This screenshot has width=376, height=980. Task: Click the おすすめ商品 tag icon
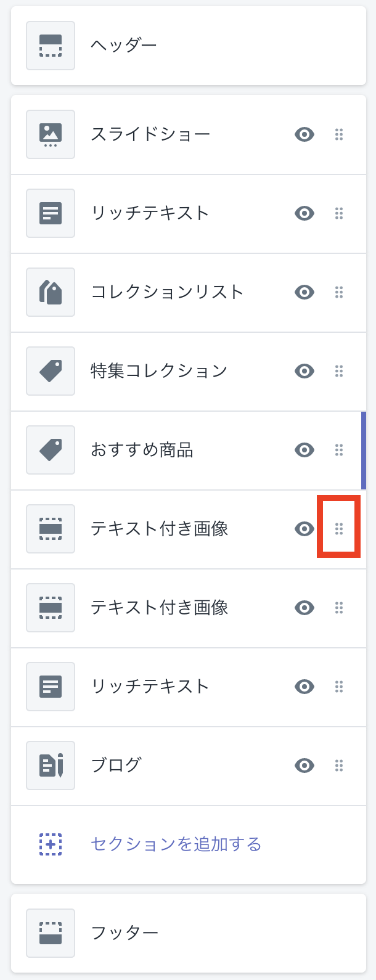[51, 450]
